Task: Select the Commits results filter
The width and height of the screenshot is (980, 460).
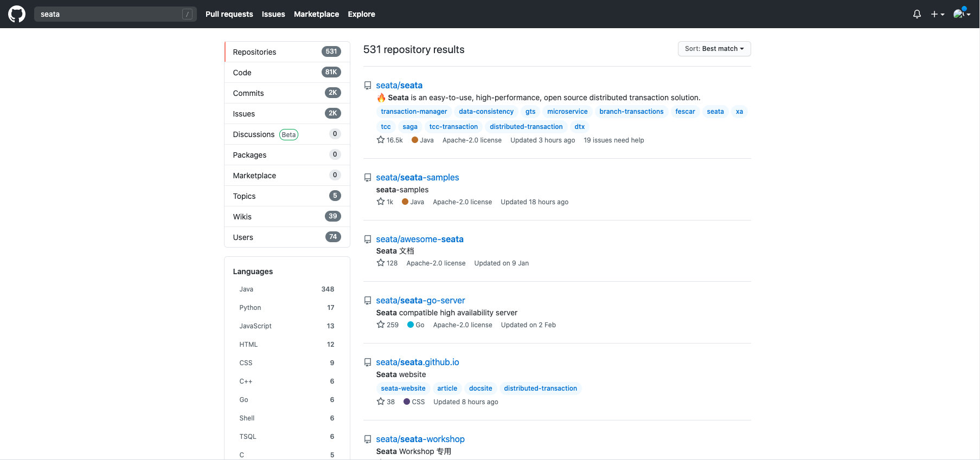Action: tap(287, 93)
